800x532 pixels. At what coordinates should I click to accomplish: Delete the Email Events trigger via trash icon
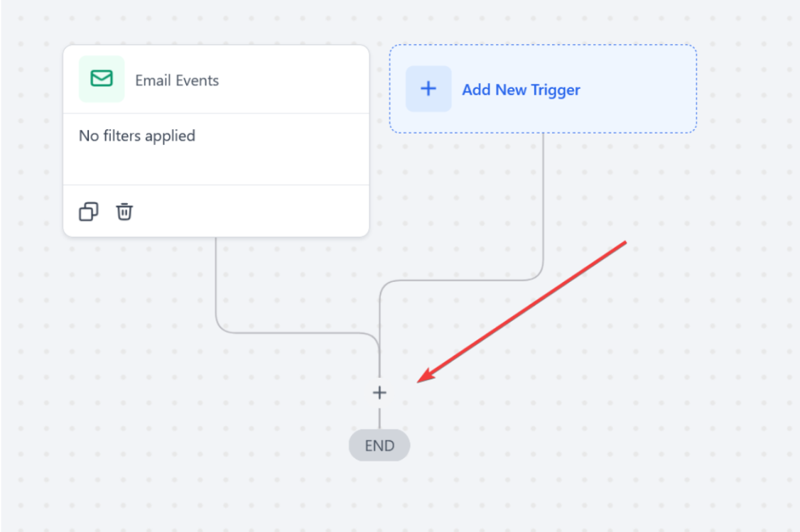pos(124,212)
